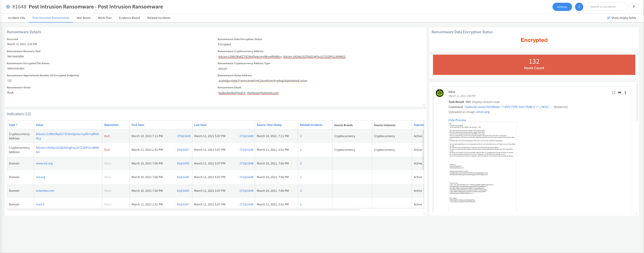Click the red 132 Hosts Count tile
This screenshot has width=644, height=253.
(x=534, y=64)
